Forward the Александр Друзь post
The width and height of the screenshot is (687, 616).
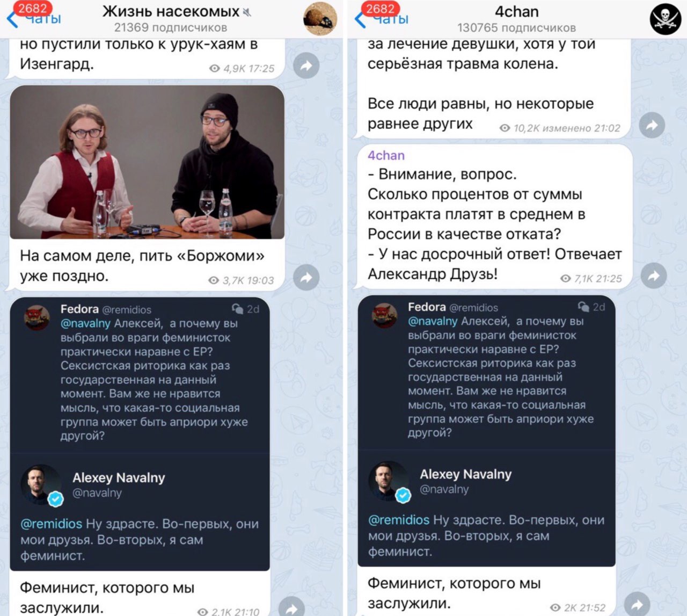654,276
